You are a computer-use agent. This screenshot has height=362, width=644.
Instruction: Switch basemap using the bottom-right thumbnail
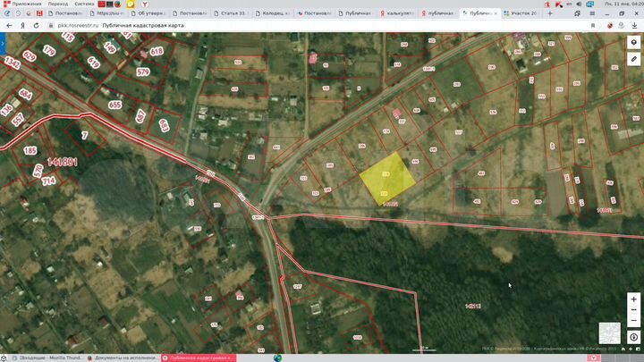pyautogui.click(x=609, y=333)
